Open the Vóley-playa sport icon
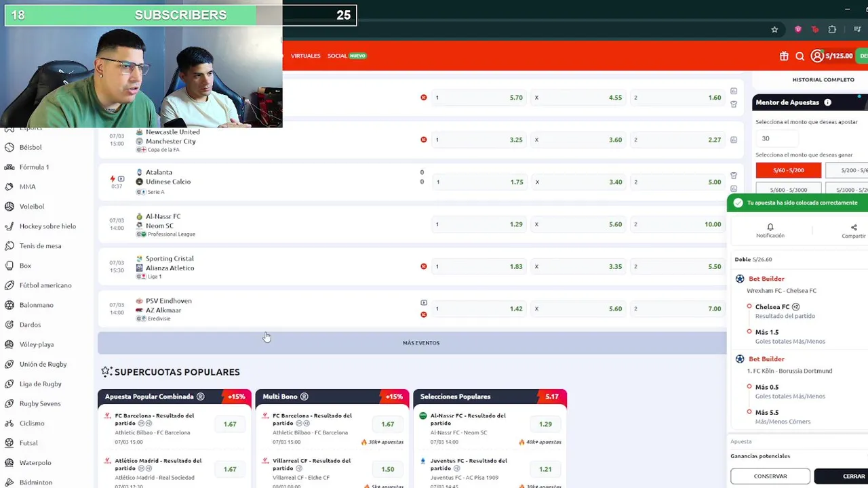868x488 pixels. click(9, 344)
